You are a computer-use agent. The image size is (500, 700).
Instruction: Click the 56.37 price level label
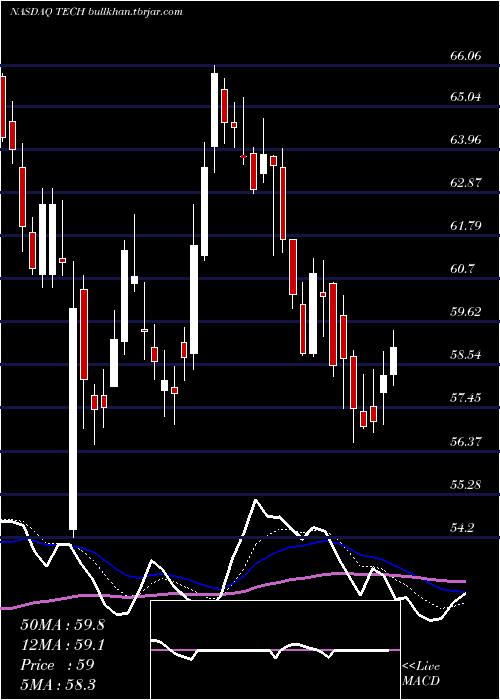pyautogui.click(x=466, y=441)
